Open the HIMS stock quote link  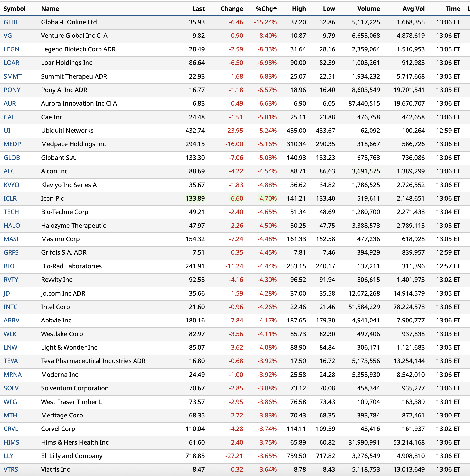(x=11, y=442)
